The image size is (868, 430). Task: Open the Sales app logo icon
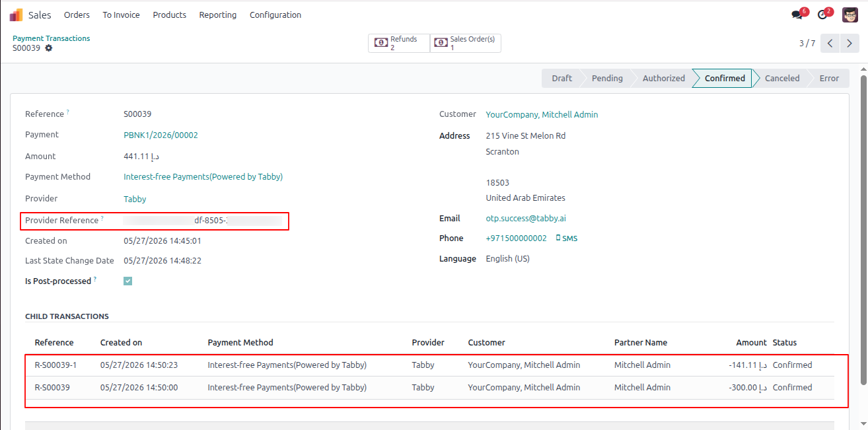point(16,15)
